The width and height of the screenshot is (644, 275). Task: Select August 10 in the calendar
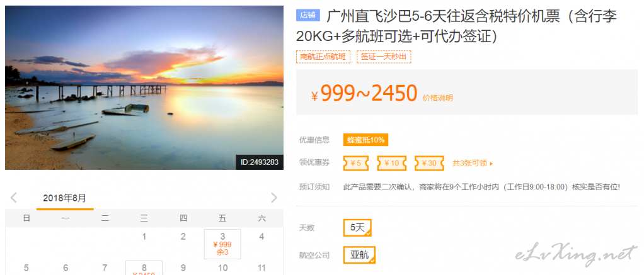[x=222, y=268]
